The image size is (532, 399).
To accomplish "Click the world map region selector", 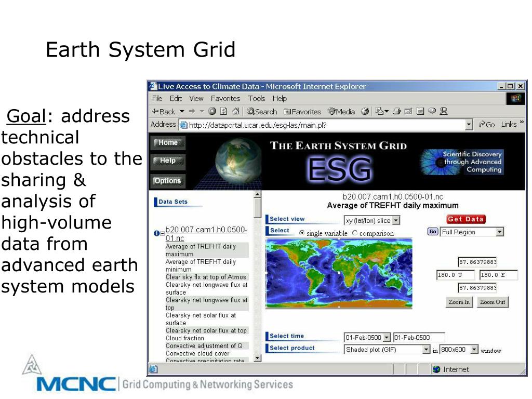I will coord(339,273).
